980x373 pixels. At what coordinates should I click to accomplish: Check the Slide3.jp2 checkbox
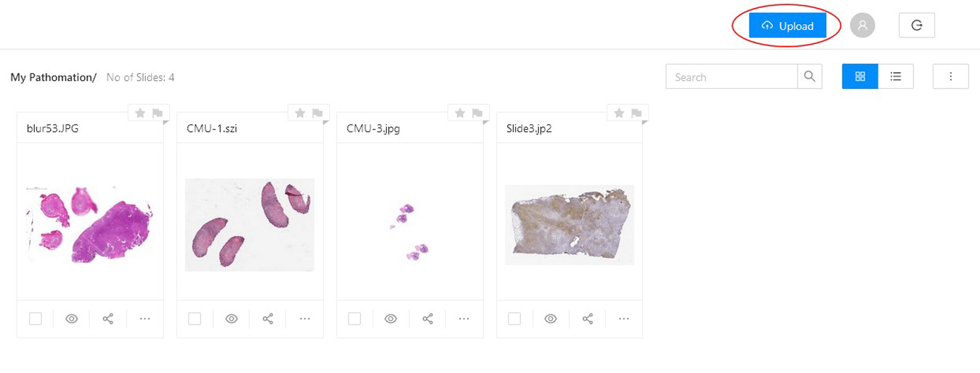click(x=514, y=319)
